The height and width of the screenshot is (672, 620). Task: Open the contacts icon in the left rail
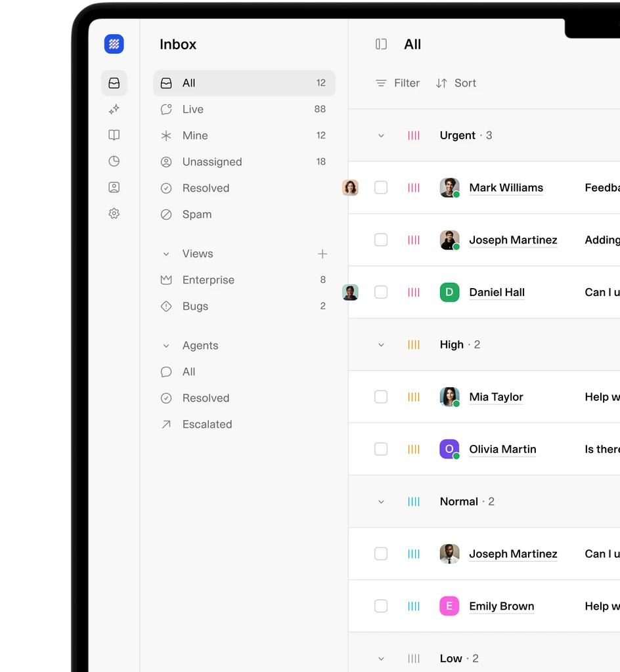(114, 188)
